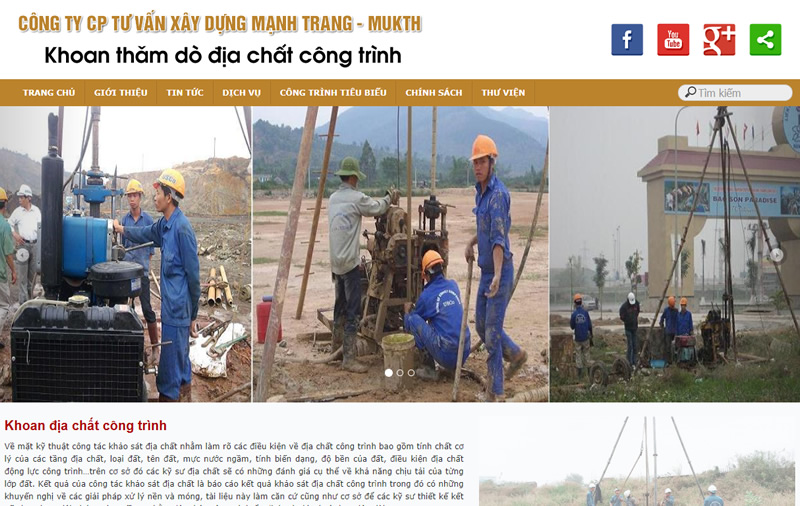Go to previous slide with left arrow
The width and height of the screenshot is (800, 506).
(x=22, y=255)
